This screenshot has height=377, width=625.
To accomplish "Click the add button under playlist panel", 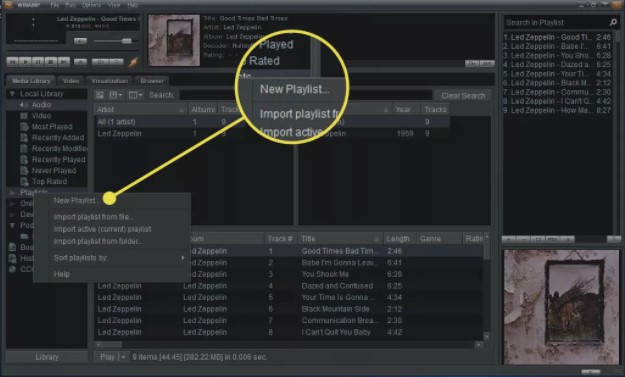I will (x=509, y=239).
